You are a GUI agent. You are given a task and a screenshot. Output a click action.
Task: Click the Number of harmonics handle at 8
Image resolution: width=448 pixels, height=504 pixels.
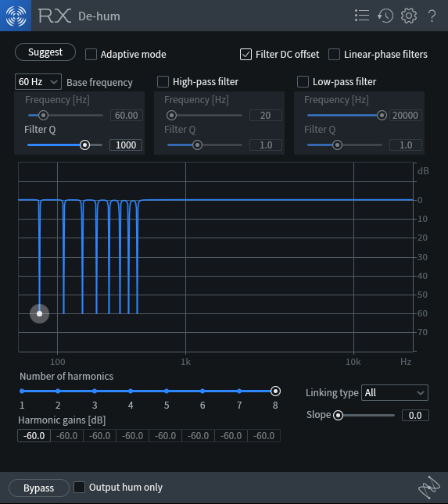(275, 391)
